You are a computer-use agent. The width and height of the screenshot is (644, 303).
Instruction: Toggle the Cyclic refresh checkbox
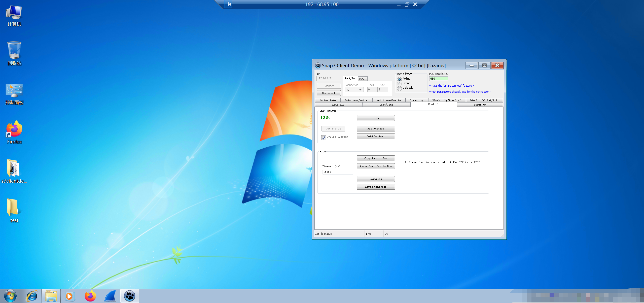coord(324,138)
